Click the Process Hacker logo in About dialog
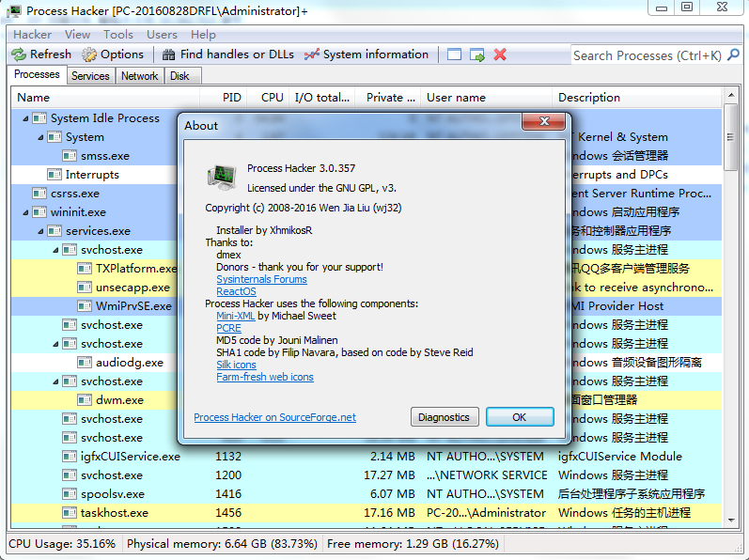 222,178
